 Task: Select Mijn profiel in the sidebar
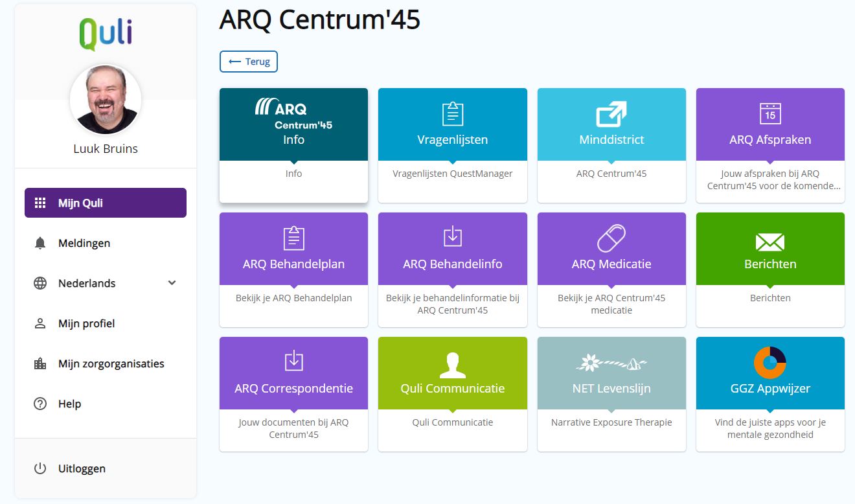[x=106, y=323]
